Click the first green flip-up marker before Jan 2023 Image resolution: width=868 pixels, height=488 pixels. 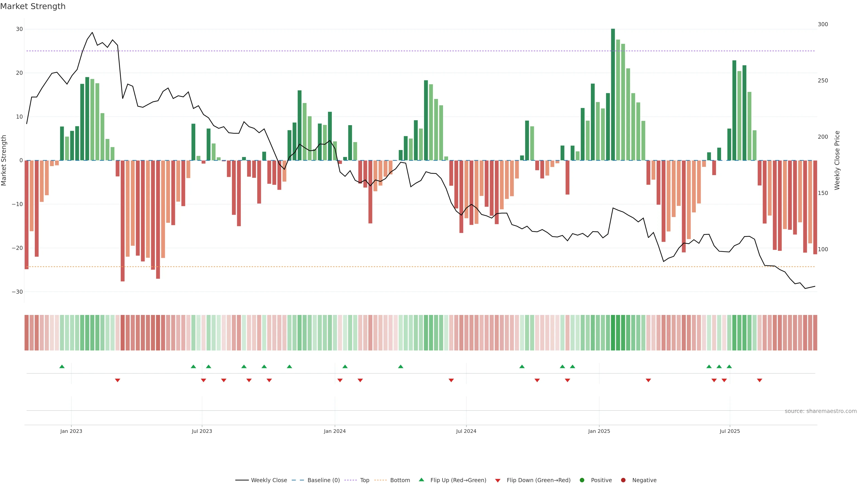point(62,366)
